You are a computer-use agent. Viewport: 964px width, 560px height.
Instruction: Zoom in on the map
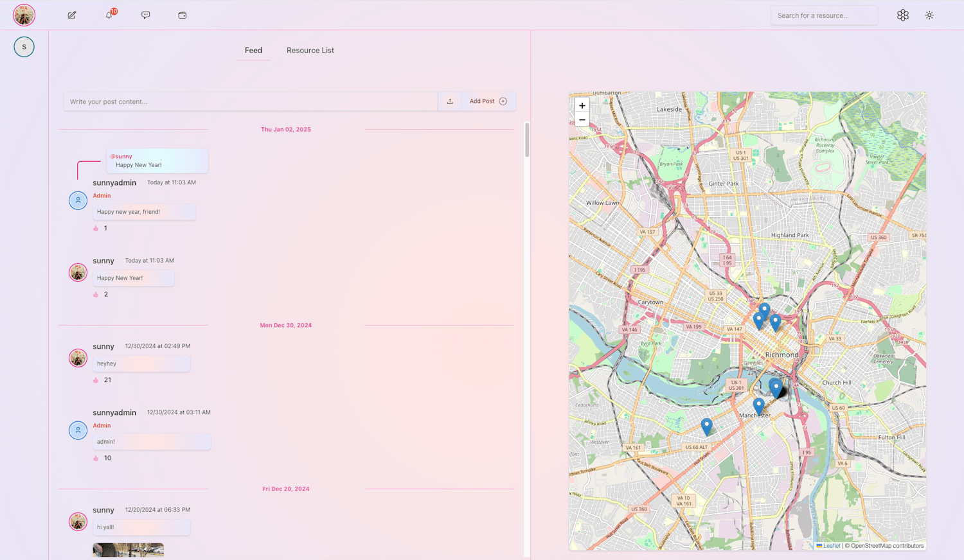tap(582, 105)
